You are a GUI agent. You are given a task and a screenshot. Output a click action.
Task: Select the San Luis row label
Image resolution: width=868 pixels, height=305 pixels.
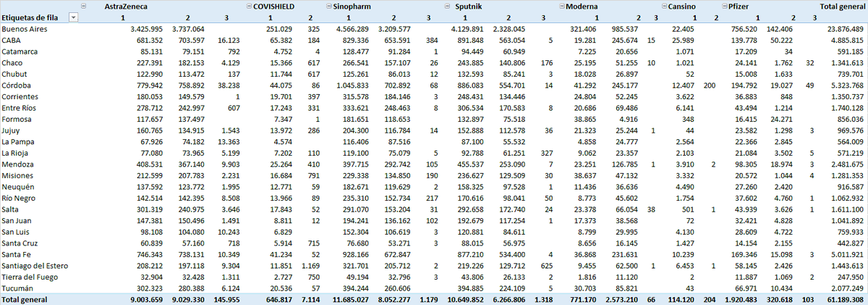coord(16,231)
